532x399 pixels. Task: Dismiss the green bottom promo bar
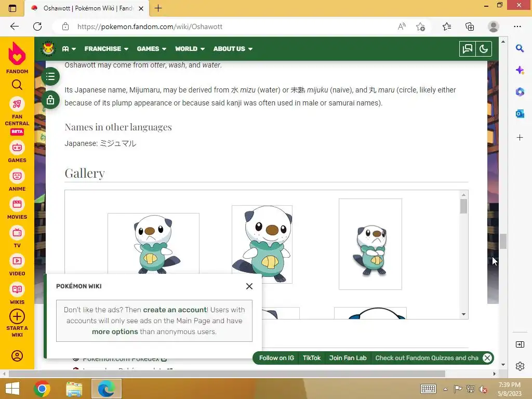pos(487,358)
